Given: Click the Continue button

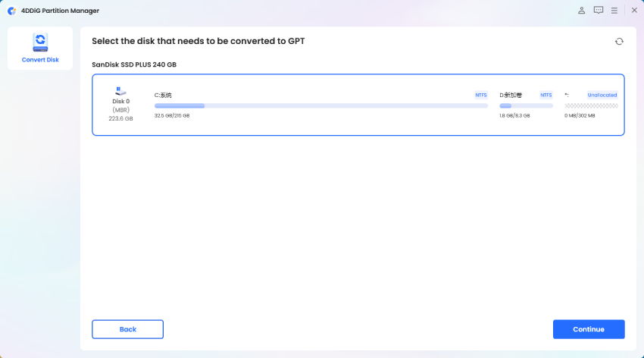Looking at the screenshot, I should pyautogui.click(x=589, y=329).
